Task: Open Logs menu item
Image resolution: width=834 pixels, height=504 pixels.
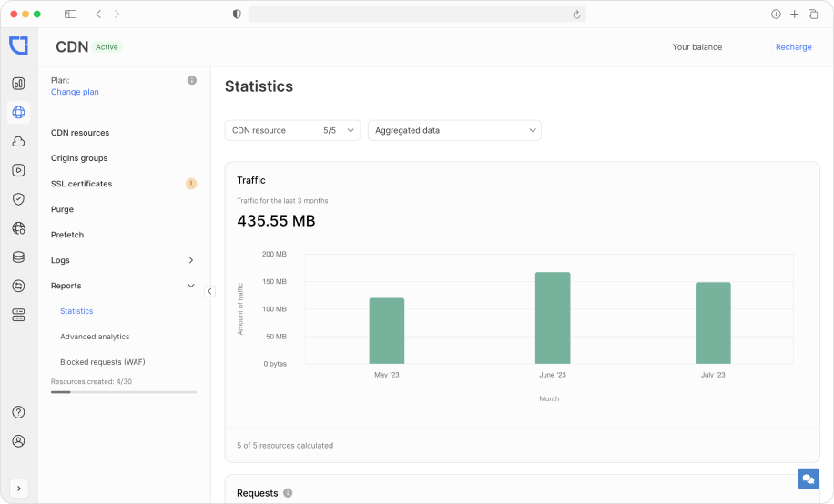Action: tap(60, 260)
